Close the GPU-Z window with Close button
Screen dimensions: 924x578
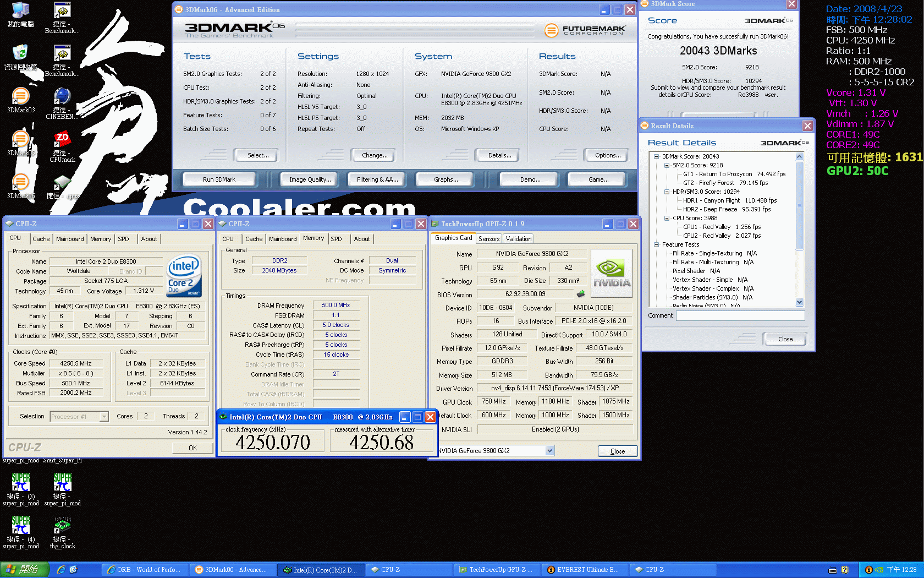(x=618, y=451)
